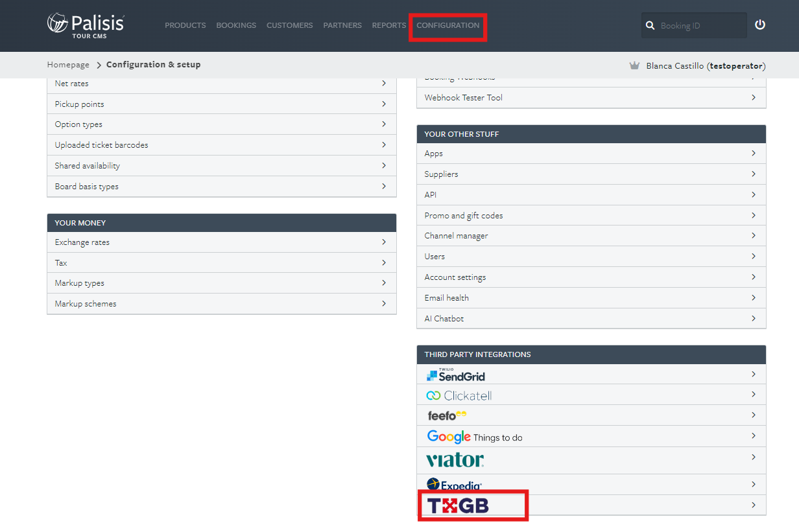The image size is (799, 532).
Task: Open AI Chatbot settings
Action: point(591,319)
